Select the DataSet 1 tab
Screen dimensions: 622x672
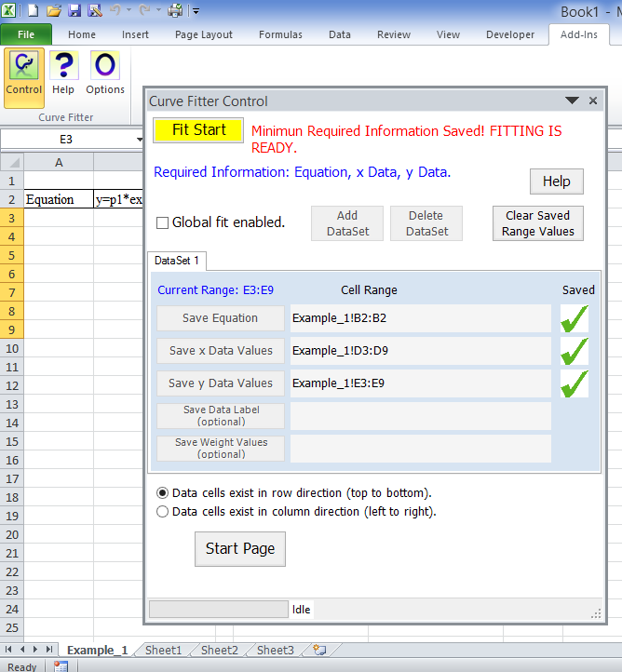click(177, 261)
